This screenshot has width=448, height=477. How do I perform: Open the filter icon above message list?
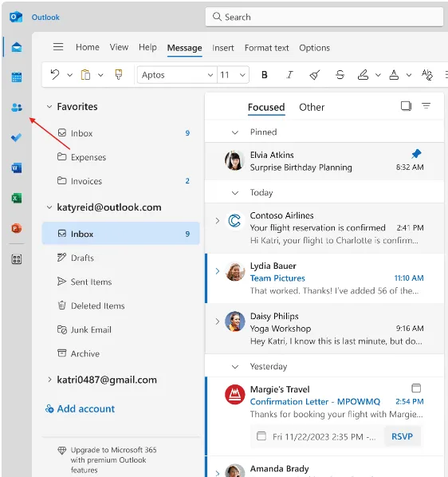coord(426,106)
